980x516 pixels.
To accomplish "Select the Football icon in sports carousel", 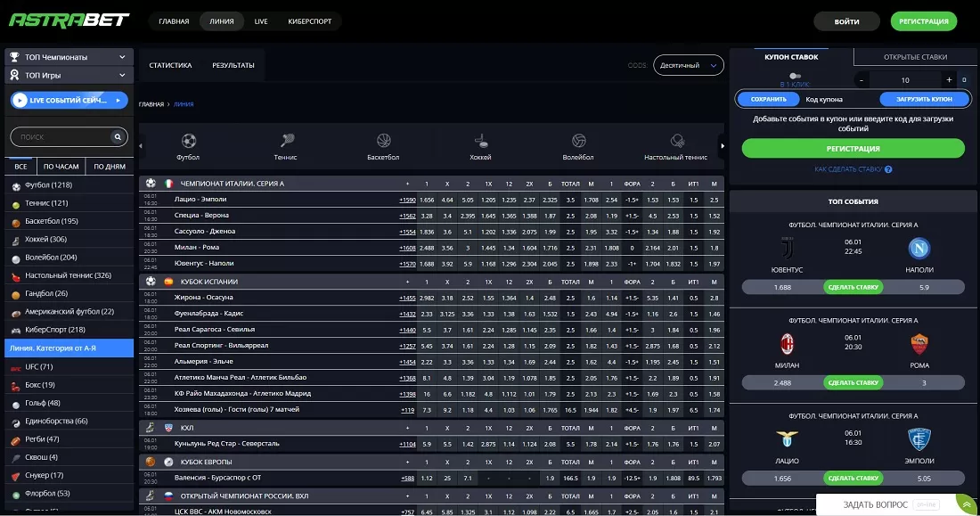I will (188, 141).
